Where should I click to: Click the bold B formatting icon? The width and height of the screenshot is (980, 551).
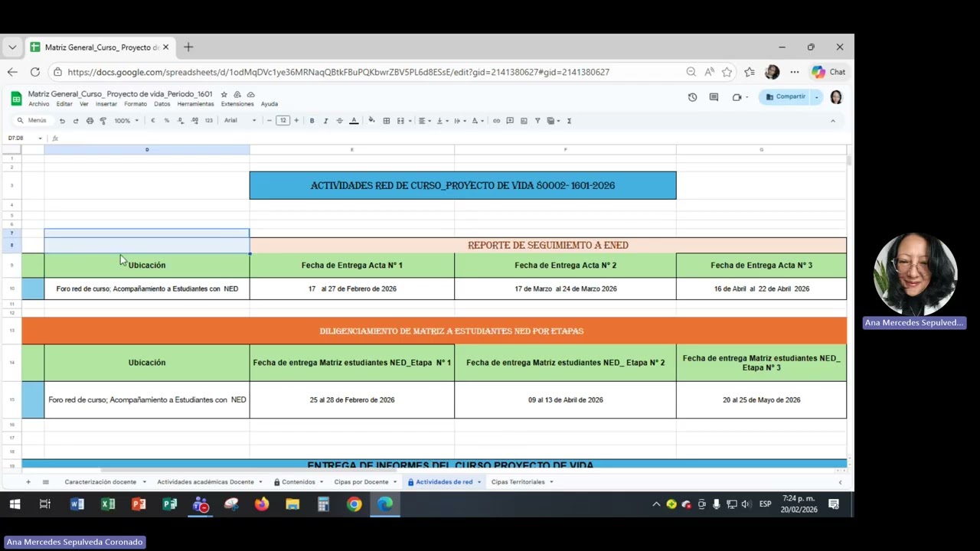point(312,121)
